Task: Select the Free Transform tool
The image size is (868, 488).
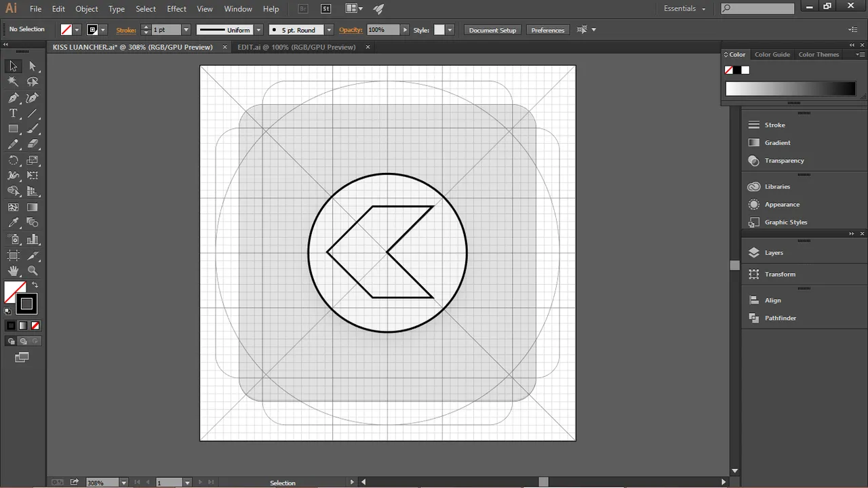Action: [32, 176]
